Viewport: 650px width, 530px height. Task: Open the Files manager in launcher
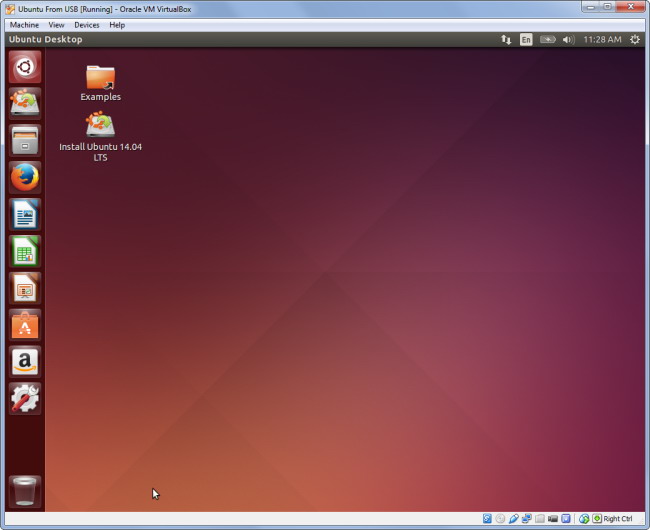click(x=25, y=140)
